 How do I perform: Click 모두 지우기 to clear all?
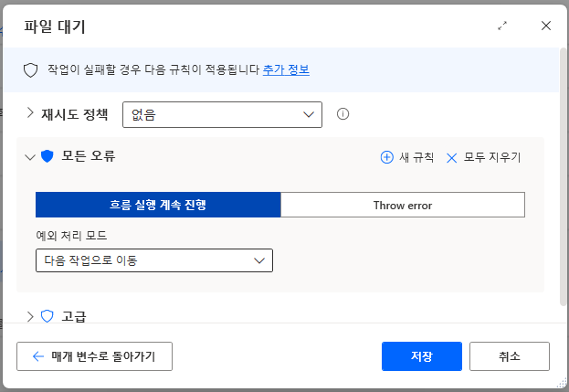pyautogui.click(x=484, y=157)
